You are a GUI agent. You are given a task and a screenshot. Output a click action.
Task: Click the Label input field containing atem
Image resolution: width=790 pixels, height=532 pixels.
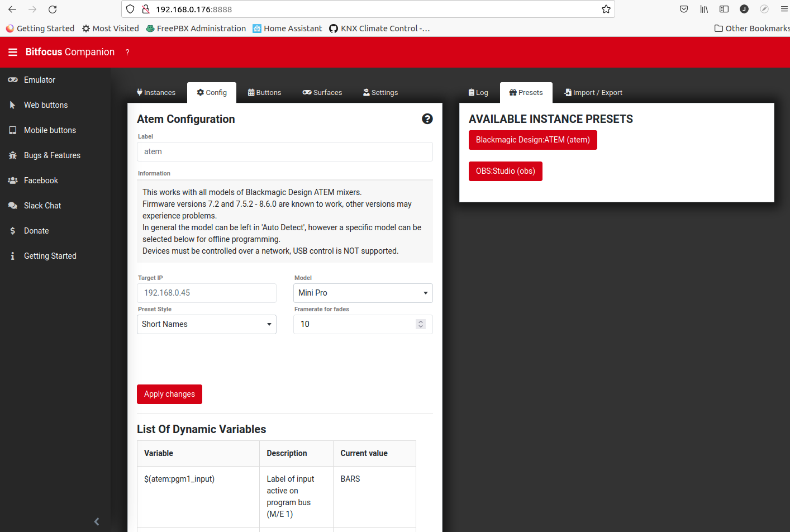285,151
